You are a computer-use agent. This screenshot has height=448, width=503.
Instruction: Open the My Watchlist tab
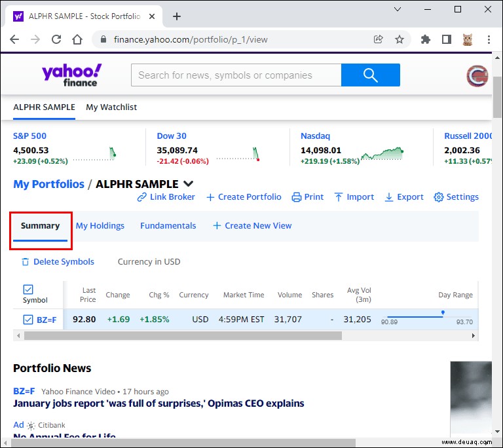click(x=111, y=107)
